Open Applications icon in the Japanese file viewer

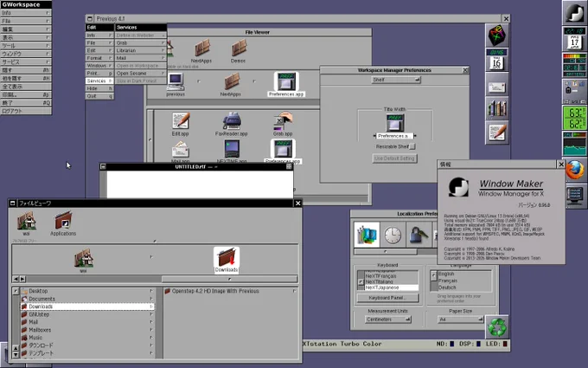tap(63, 223)
